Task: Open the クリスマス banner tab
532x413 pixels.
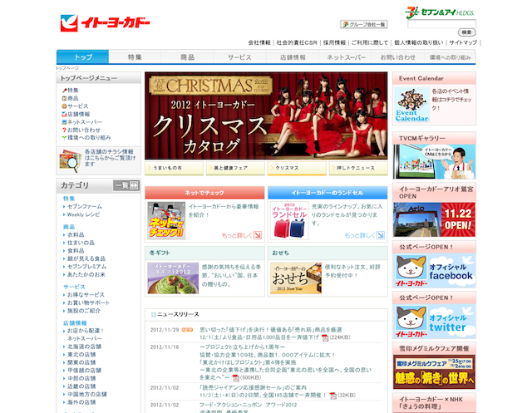Action: pyautogui.click(x=297, y=168)
